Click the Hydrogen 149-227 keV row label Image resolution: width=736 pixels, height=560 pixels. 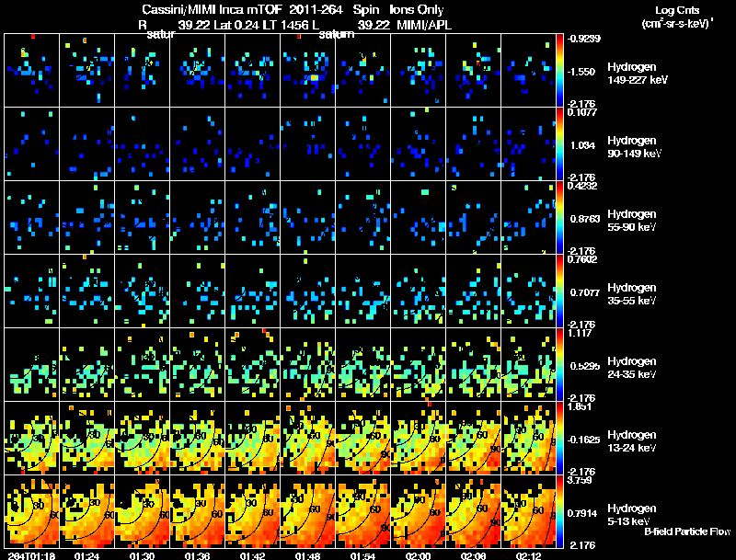(x=637, y=74)
